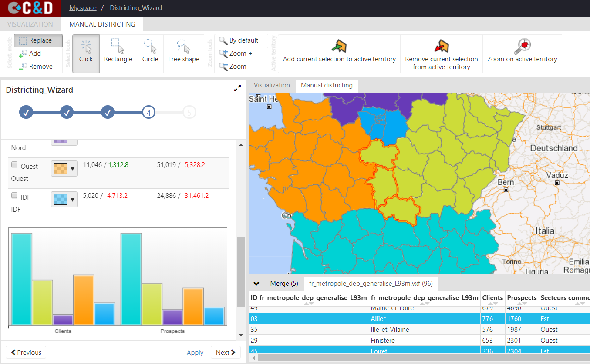The height and width of the screenshot is (364, 590).
Task: Select the Allier table row
Action: 419,319
